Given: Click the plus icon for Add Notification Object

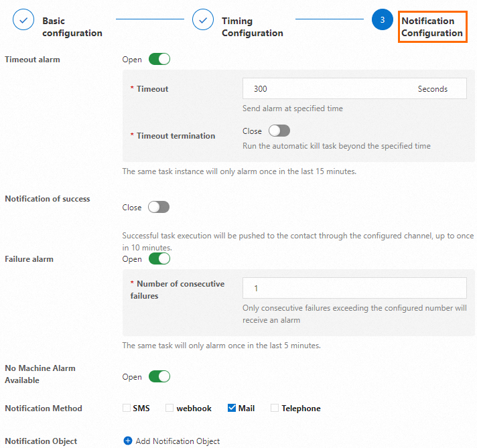Looking at the screenshot, I should 128,441.
